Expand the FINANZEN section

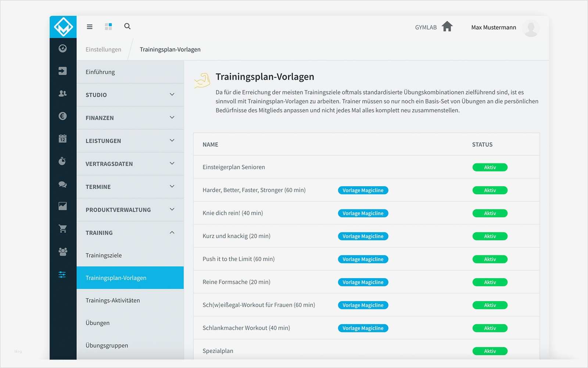[130, 118]
